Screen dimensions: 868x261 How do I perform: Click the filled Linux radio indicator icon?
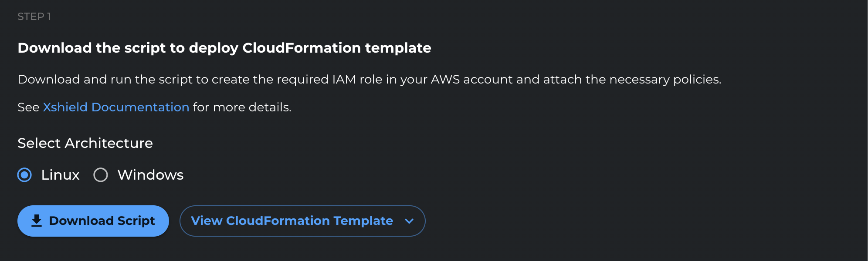[x=25, y=175]
